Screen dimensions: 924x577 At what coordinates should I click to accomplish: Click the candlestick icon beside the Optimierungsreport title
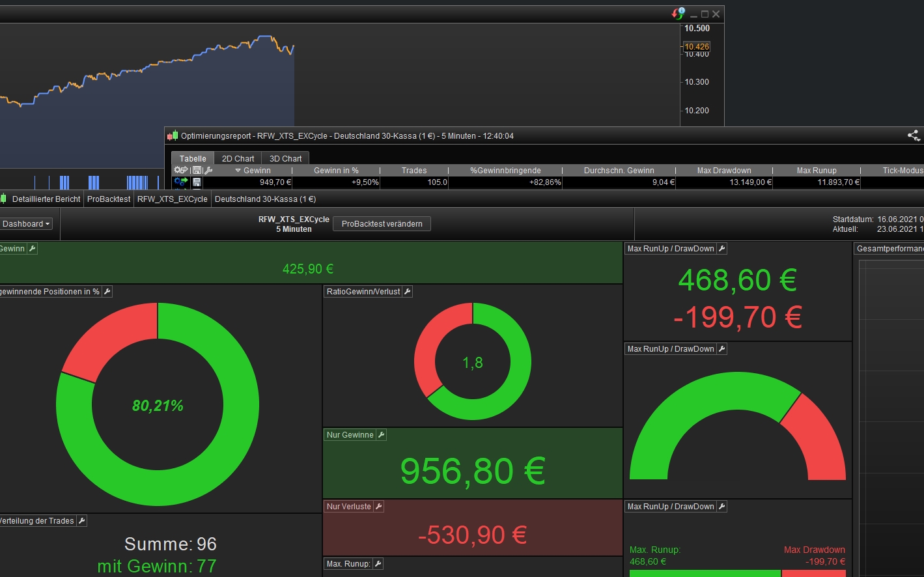click(173, 136)
